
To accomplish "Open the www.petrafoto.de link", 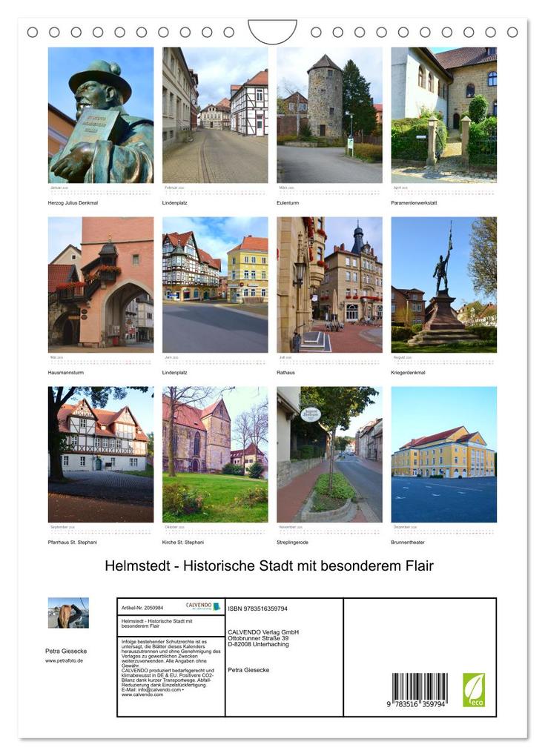I will click(65, 660).
